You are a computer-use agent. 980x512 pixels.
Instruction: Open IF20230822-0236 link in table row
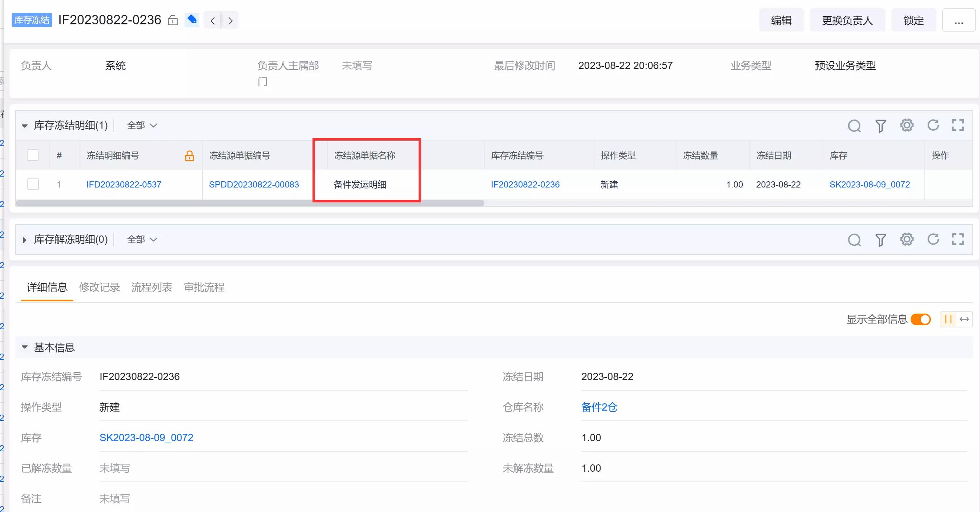(x=525, y=185)
